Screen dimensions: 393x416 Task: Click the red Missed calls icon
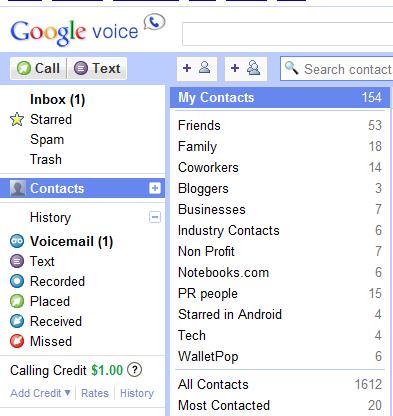pyautogui.click(x=17, y=341)
